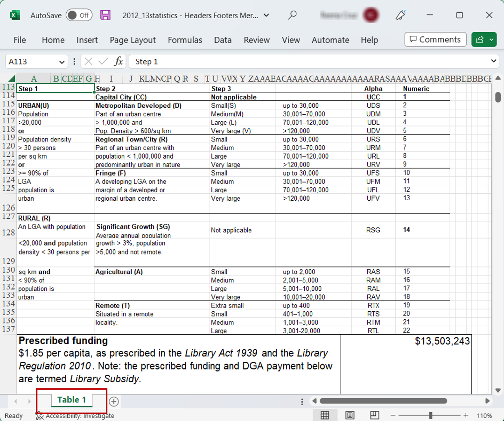This screenshot has width=504, height=421.
Task: Add a new worksheet with the plus icon
Action: (x=113, y=401)
